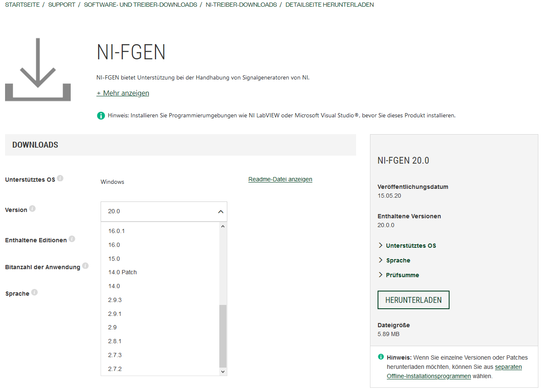Click the scroll-up arrow of the version list
543x392 pixels.
223,226
